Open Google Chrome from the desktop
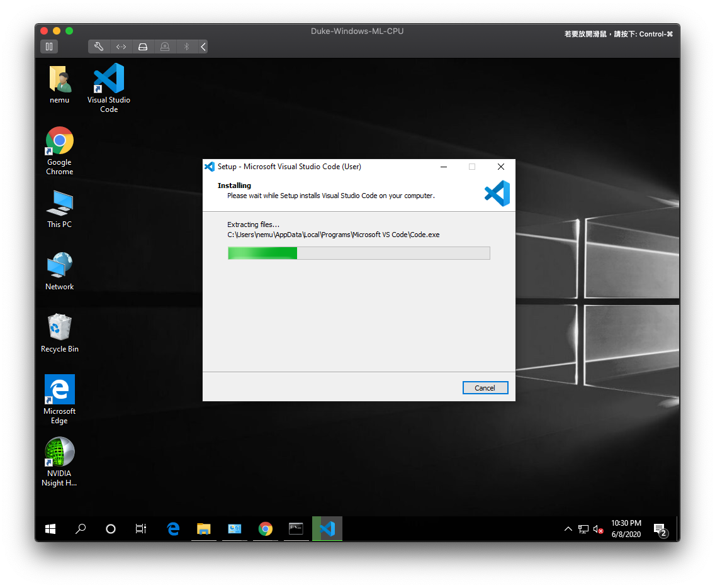This screenshot has height=588, width=715. click(x=59, y=140)
